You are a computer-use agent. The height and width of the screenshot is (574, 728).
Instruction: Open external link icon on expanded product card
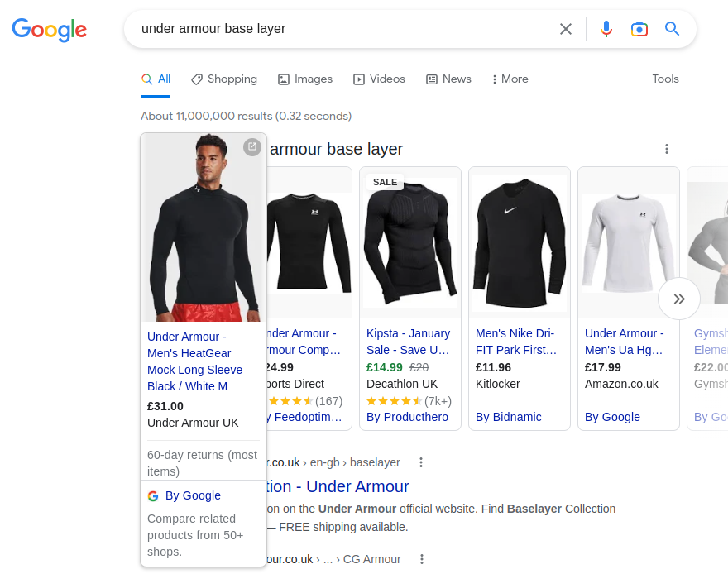(252, 147)
